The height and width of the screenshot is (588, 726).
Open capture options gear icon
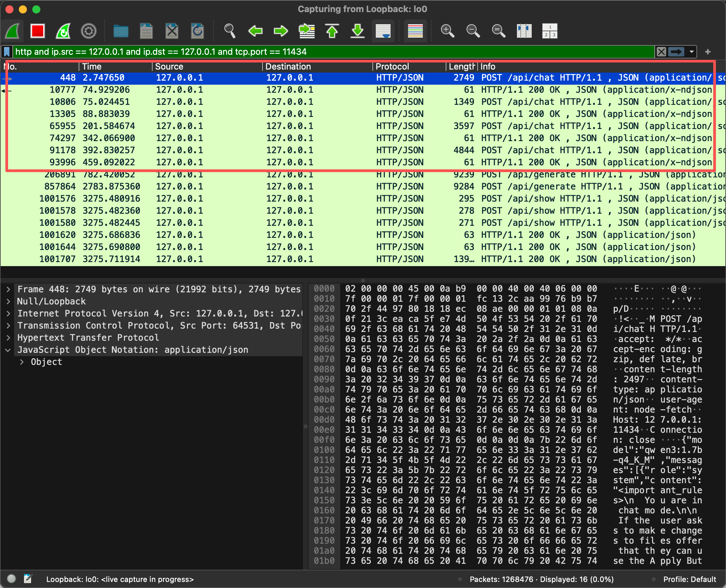tap(89, 31)
